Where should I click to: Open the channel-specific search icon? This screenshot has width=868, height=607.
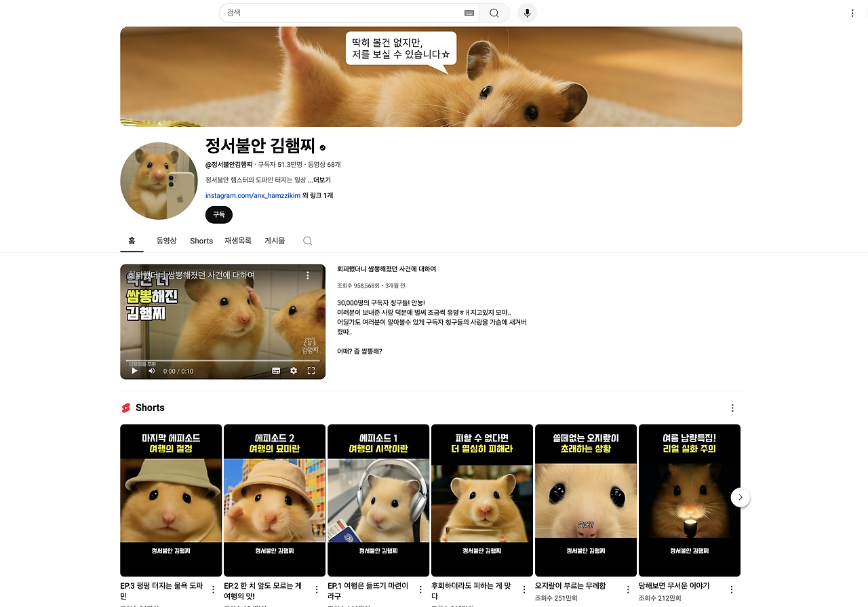pos(307,241)
